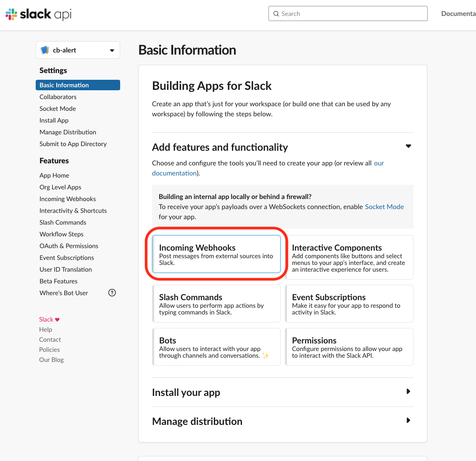Select Basic Information in Settings sidebar
Screen dimensions: 476x461
tap(78, 85)
